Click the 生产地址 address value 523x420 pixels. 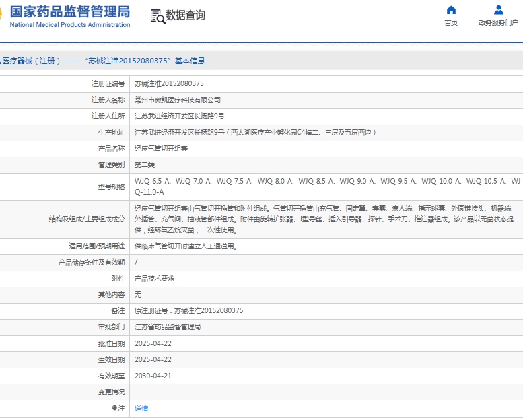256,133
